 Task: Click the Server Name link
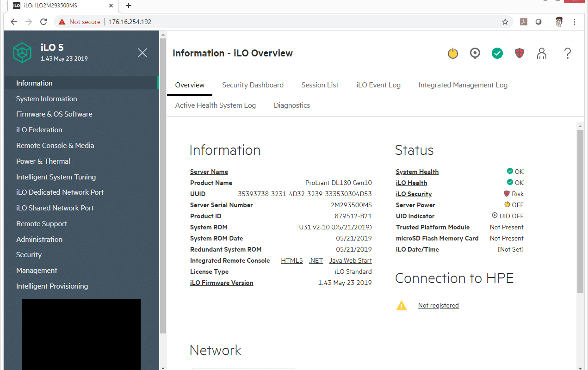point(209,172)
